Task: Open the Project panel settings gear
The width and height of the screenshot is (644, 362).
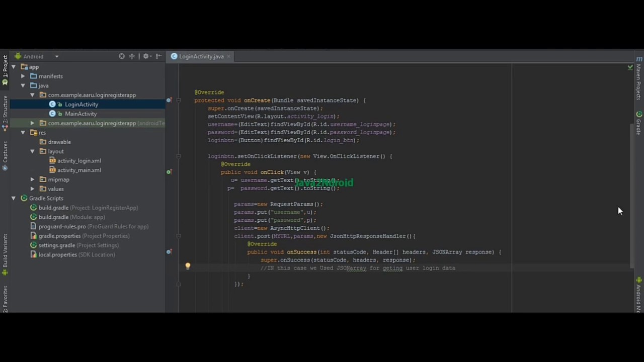Action: (145, 56)
